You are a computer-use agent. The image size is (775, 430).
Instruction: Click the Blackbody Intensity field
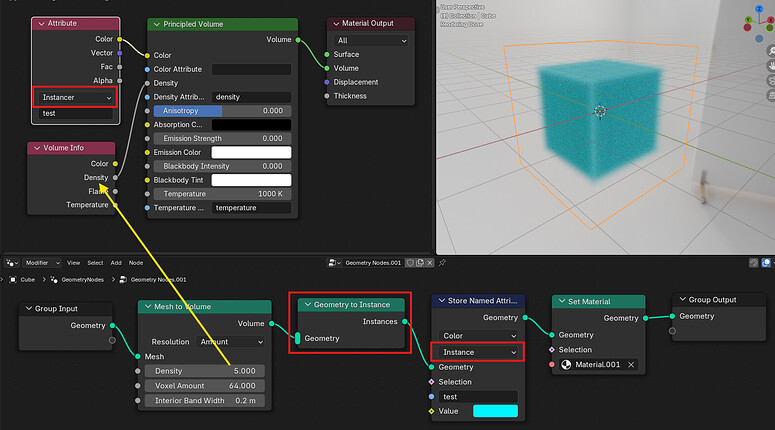222,166
